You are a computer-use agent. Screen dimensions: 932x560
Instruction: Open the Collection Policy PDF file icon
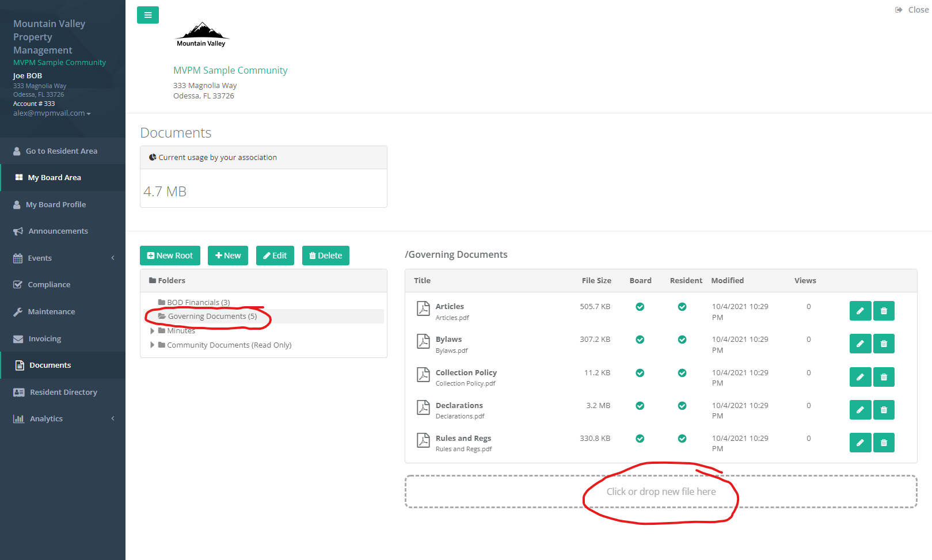coord(423,375)
